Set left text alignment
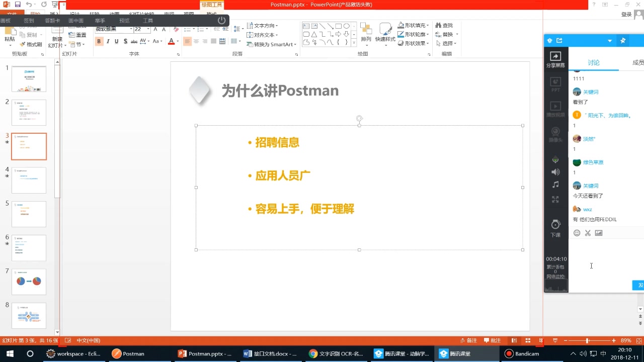 pos(188,41)
